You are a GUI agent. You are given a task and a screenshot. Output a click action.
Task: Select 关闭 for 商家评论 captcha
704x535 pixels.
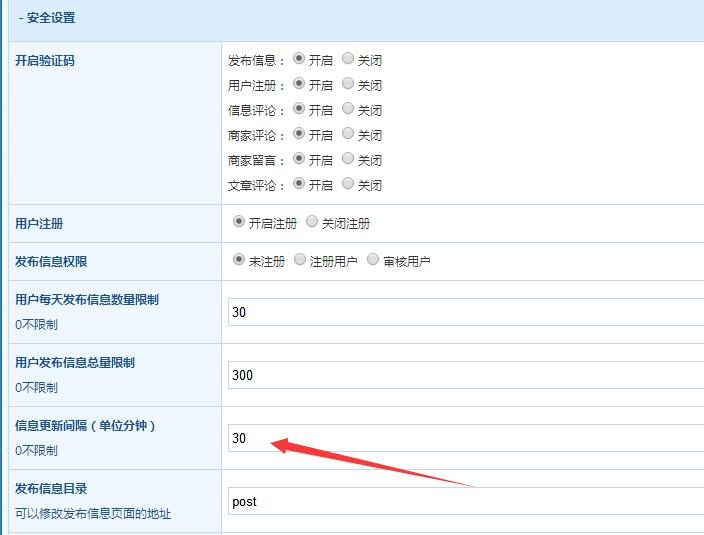coord(348,134)
